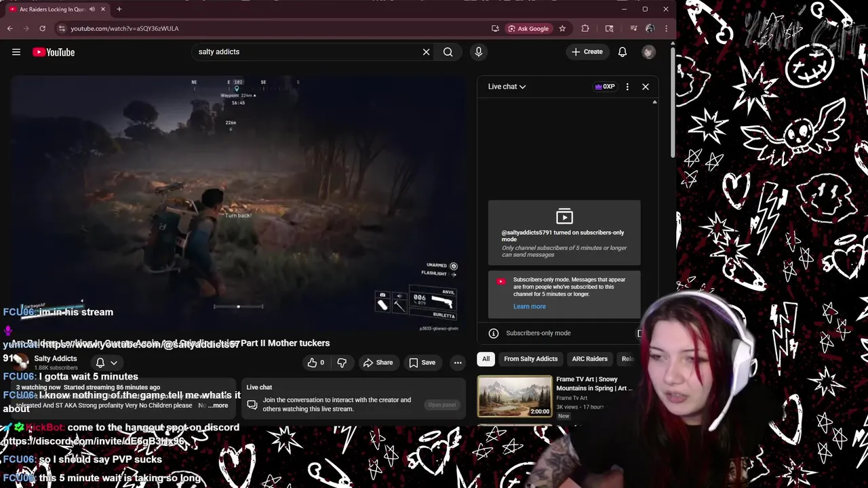
Task: View site information icon in address bar
Action: 62,28
